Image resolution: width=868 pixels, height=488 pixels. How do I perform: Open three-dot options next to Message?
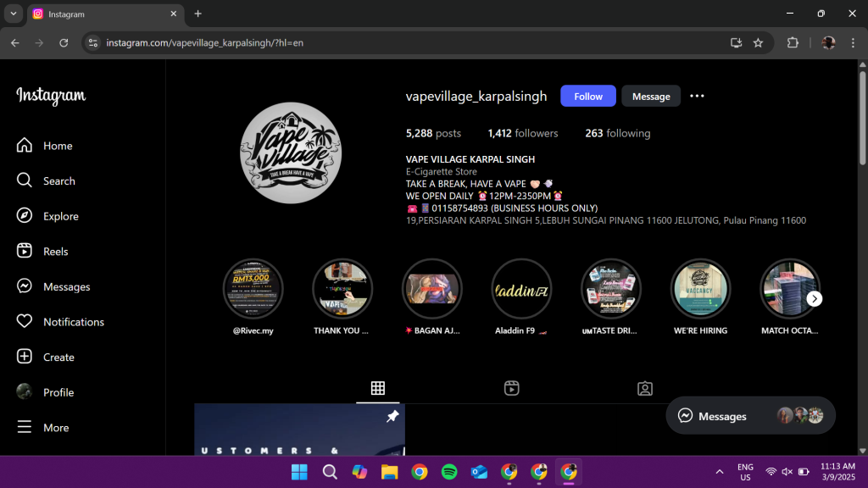coord(697,97)
